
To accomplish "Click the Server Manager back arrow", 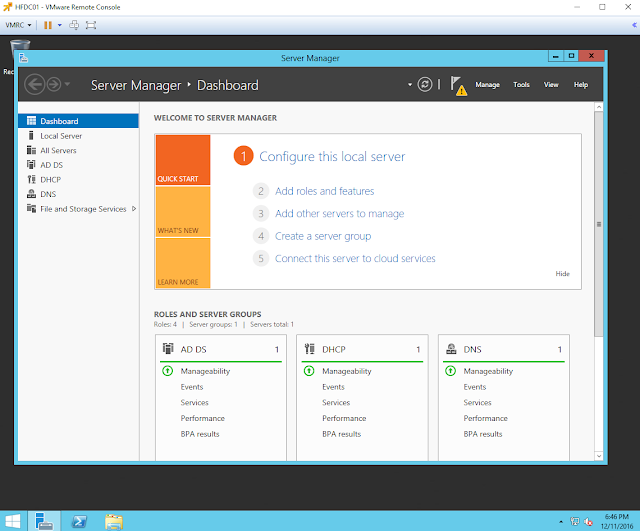I will tap(35, 84).
